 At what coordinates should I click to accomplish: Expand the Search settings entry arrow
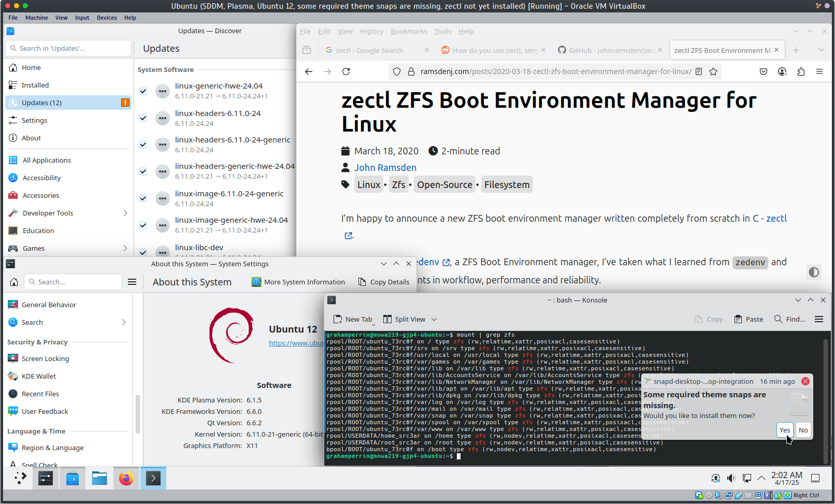click(x=124, y=322)
